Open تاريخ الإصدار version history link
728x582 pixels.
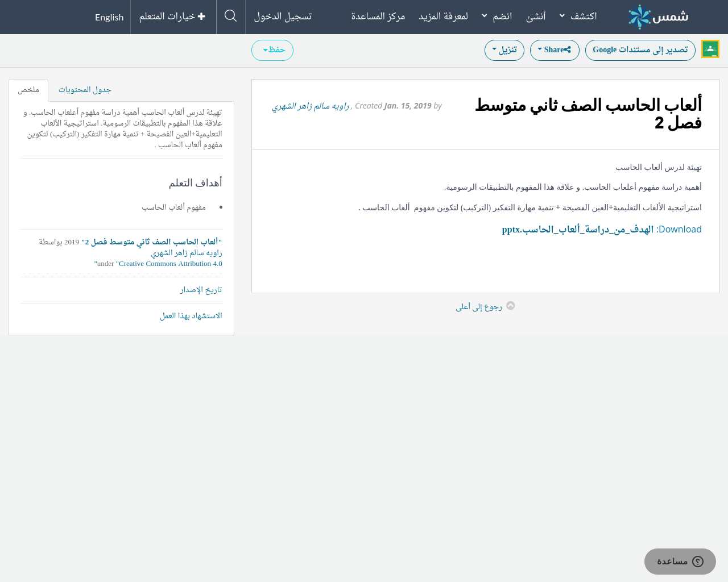click(201, 290)
